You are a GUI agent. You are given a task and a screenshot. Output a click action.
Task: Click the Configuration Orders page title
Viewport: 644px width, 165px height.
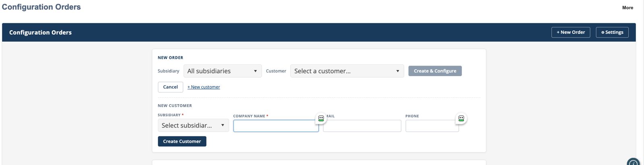click(41, 7)
